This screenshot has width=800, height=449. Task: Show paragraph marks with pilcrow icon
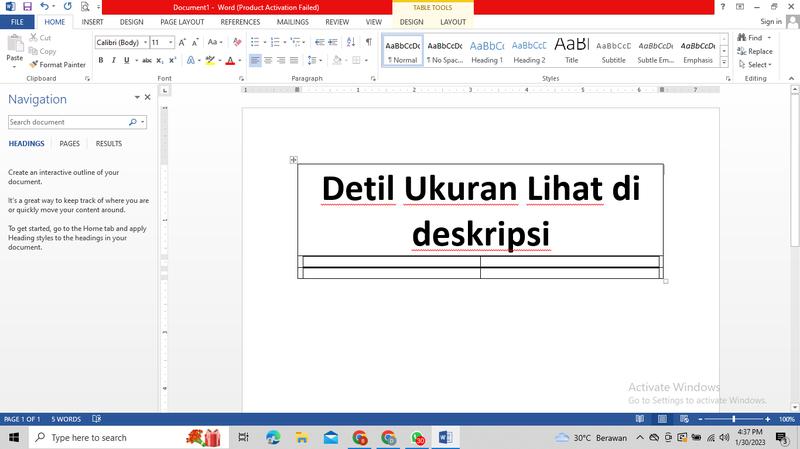click(x=368, y=42)
